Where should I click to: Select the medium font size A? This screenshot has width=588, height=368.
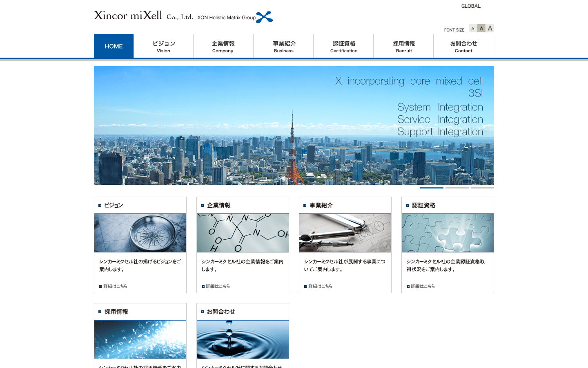481,29
